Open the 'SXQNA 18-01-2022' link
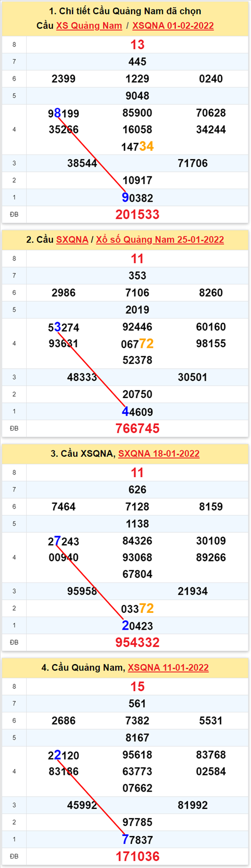The width and height of the screenshot is (251, 868). 159,454
